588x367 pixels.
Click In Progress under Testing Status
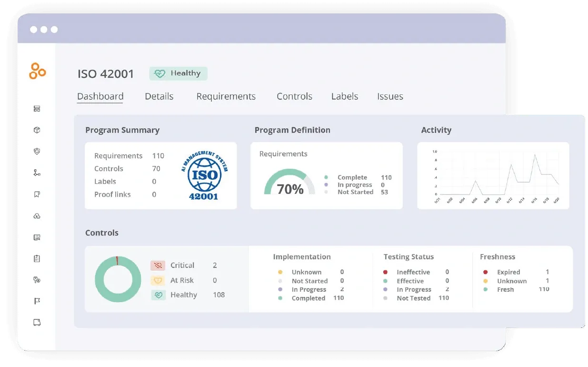(416, 289)
